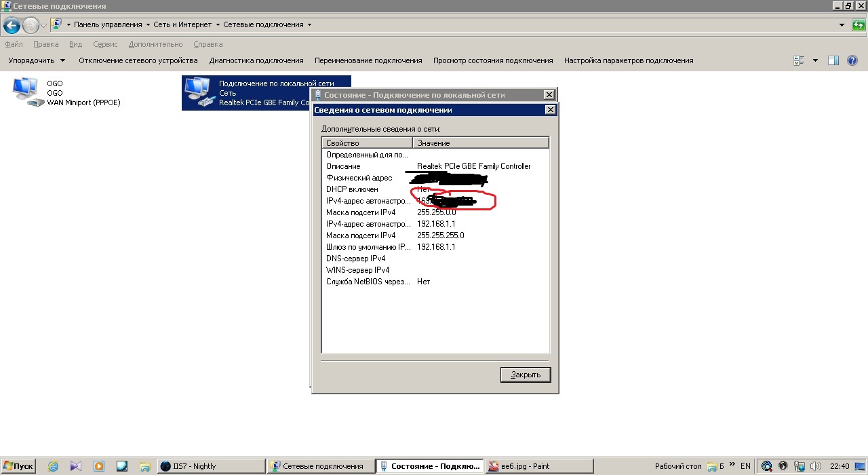The image size is (868, 475).
Task: Open the Правка menu
Action: (x=45, y=44)
